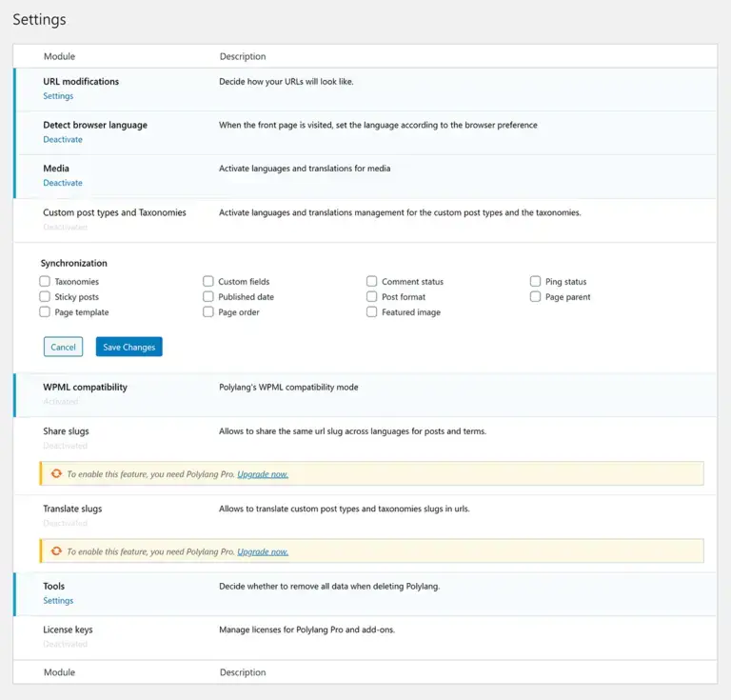Image resolution: width=731 pixels, height=700 pixels.
Task: Click the Settings page heading
Action: coord(39,20)
